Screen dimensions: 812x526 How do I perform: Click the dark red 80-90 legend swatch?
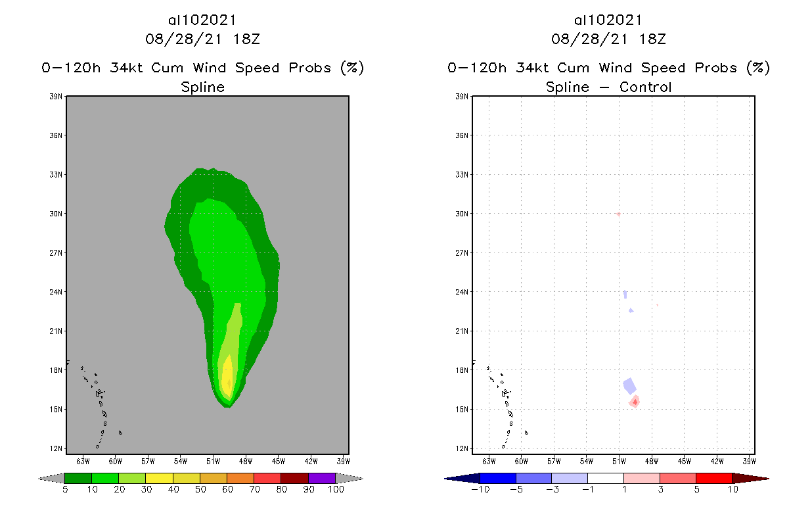tap(295, 478)
